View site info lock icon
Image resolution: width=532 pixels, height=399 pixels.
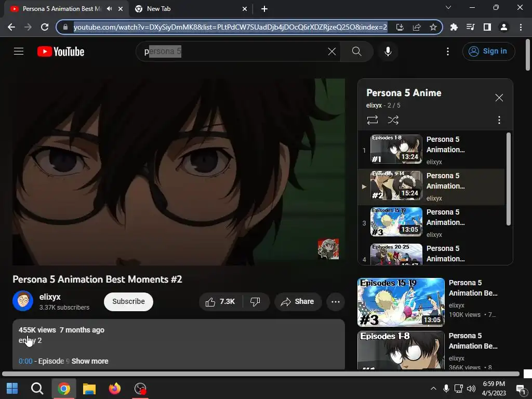click(65, 27)
